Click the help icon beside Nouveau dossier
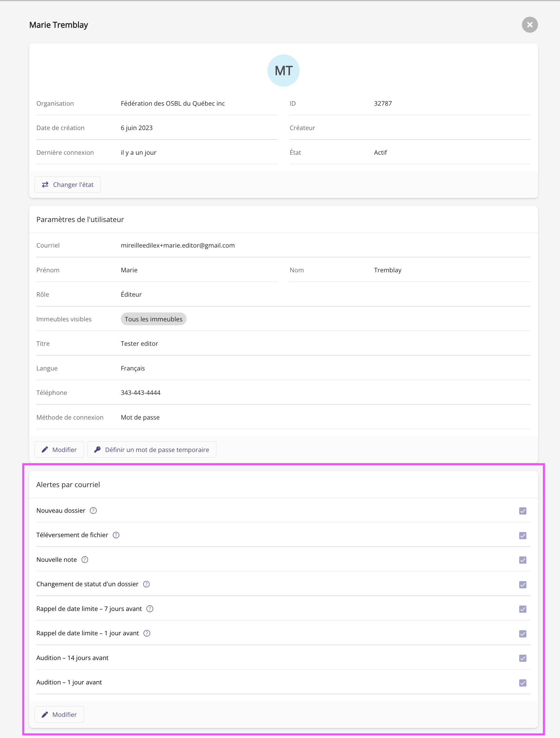This screenshot has width=560, height=738. tap(93, 510)
